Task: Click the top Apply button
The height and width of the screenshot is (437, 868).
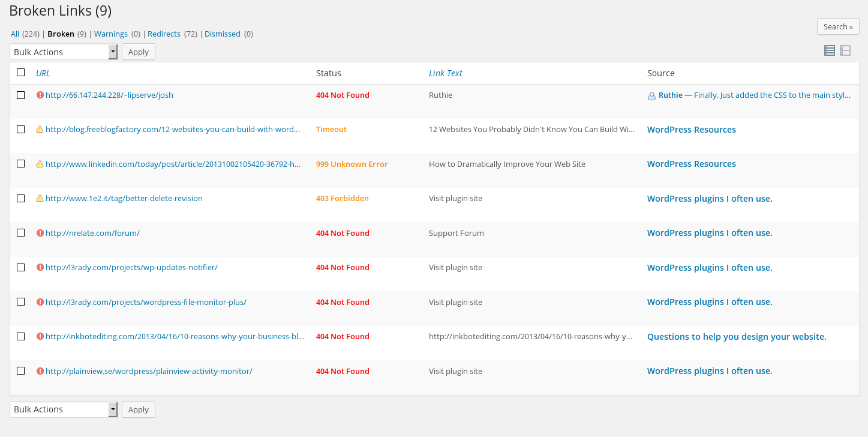Action: click(139, 52)
